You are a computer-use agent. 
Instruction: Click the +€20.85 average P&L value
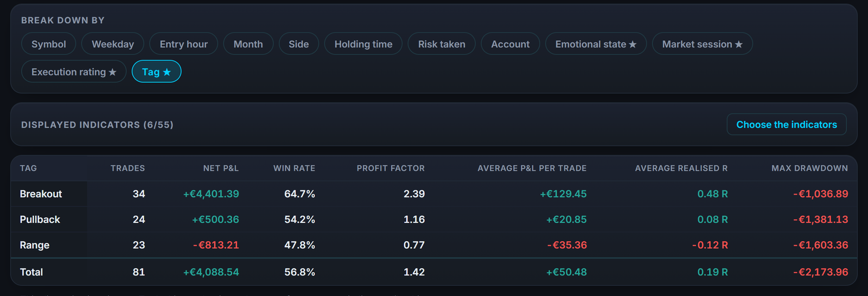tap(566, 219)
